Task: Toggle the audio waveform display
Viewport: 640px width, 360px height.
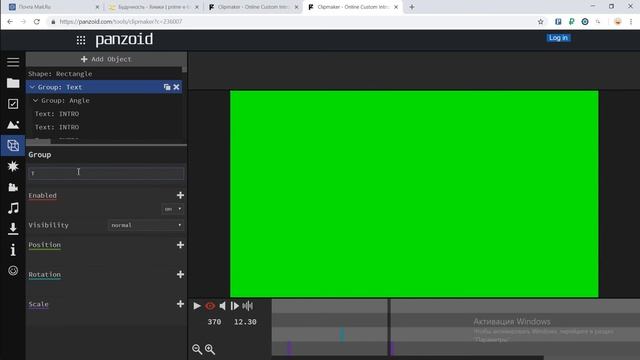Action: point(247,306)
